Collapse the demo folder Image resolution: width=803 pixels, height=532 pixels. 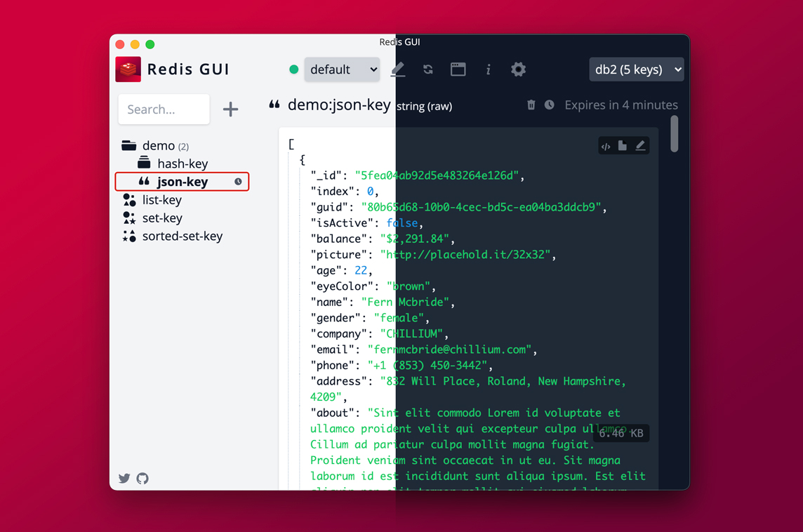155,145
